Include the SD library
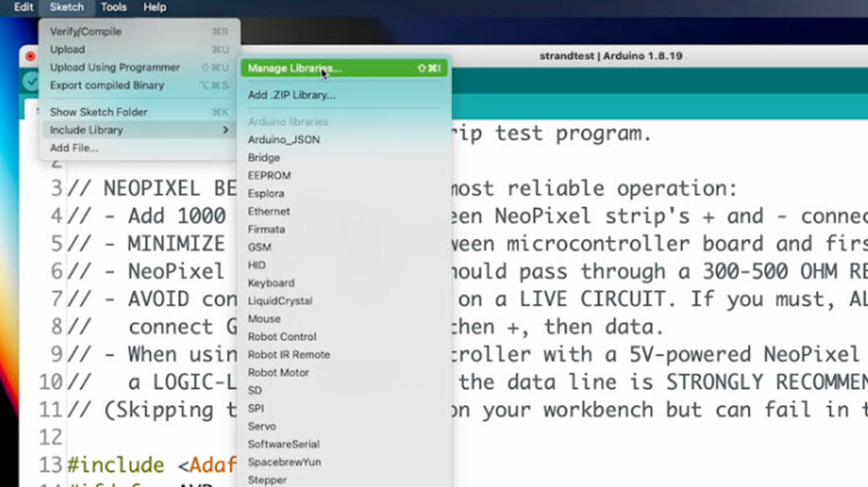The image size is (868, 487). 344,391
